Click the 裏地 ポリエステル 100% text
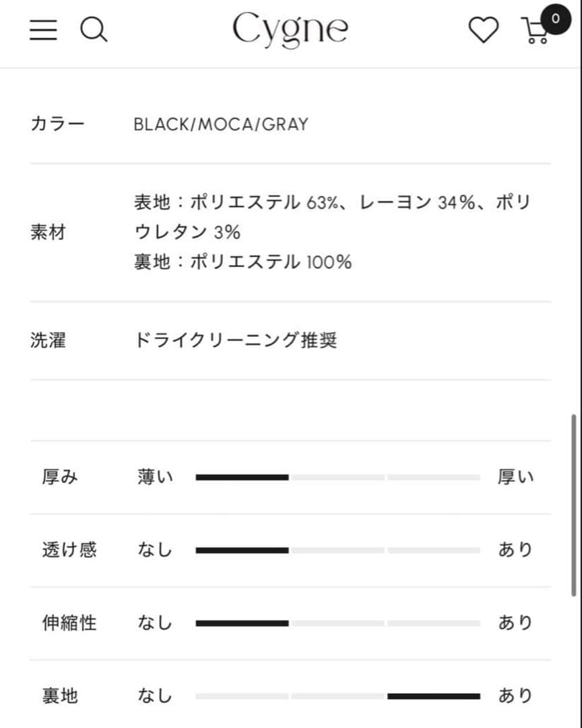The image size is (582, 728). pos(243,262)
